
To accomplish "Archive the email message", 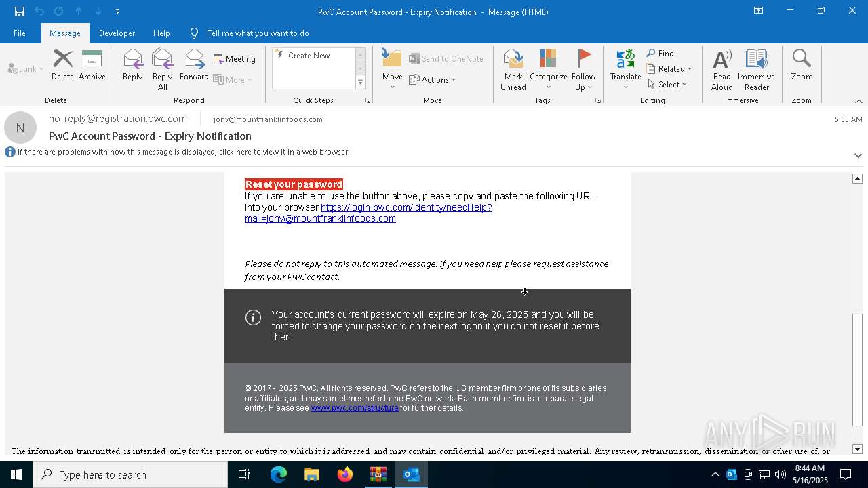I will pyautogui.click(x=92, y=65).
